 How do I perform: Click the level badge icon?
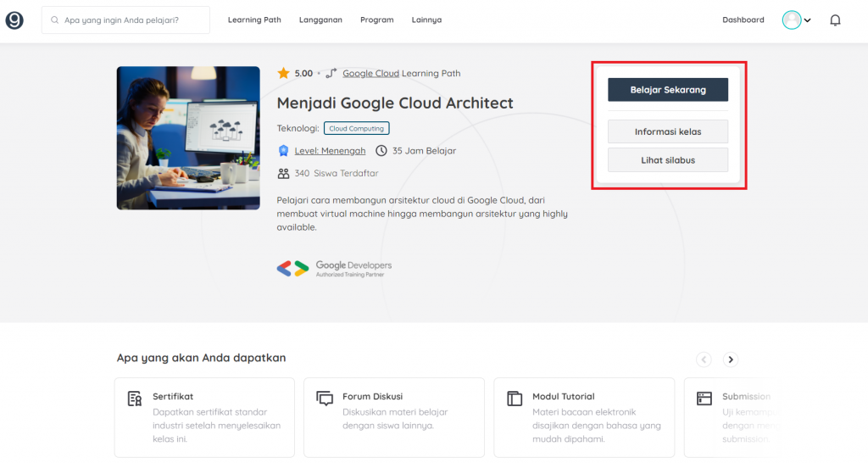pos(283,151)
